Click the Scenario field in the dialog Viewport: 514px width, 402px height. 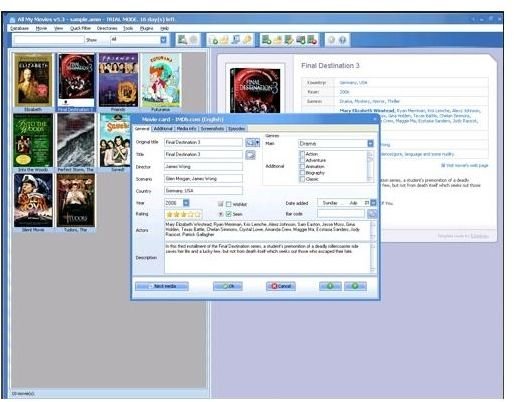pyautogui.click(x=203, y=179)
